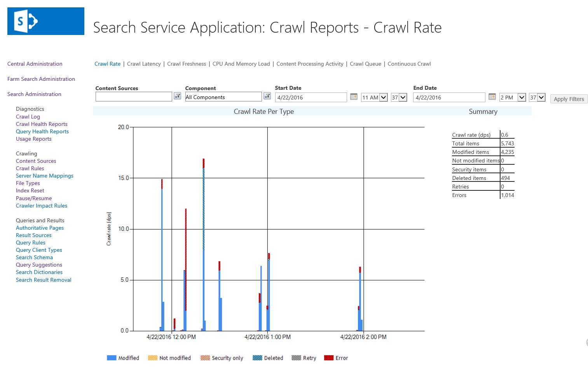
Task: Click the Modified items value 4,235
Action: click(508, 152)
